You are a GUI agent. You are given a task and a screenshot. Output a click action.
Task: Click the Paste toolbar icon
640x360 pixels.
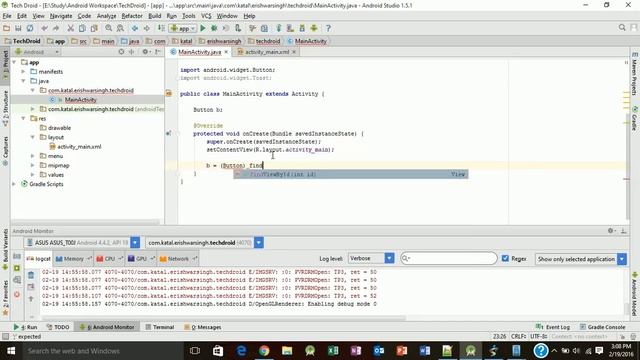click(94, 28)
